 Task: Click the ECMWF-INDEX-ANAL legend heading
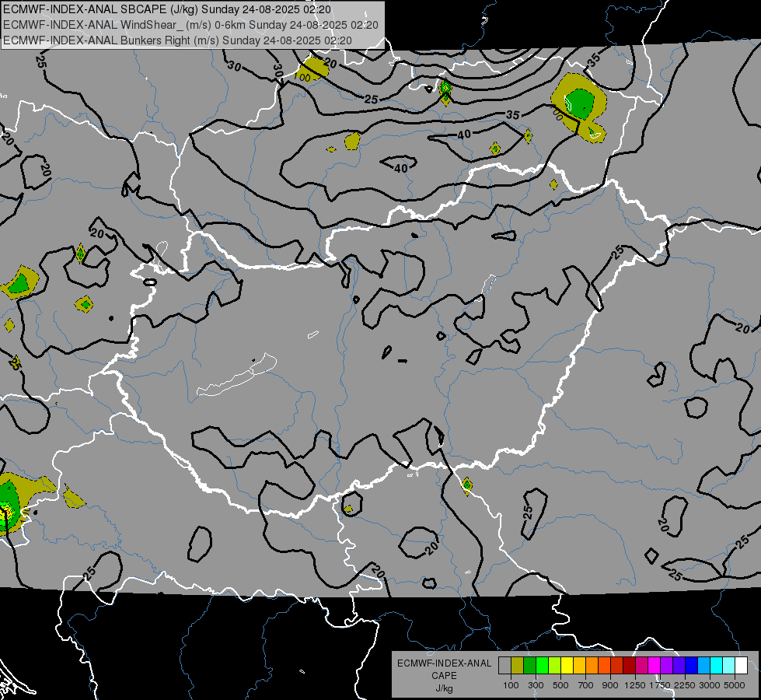click(x=444, y=663)
